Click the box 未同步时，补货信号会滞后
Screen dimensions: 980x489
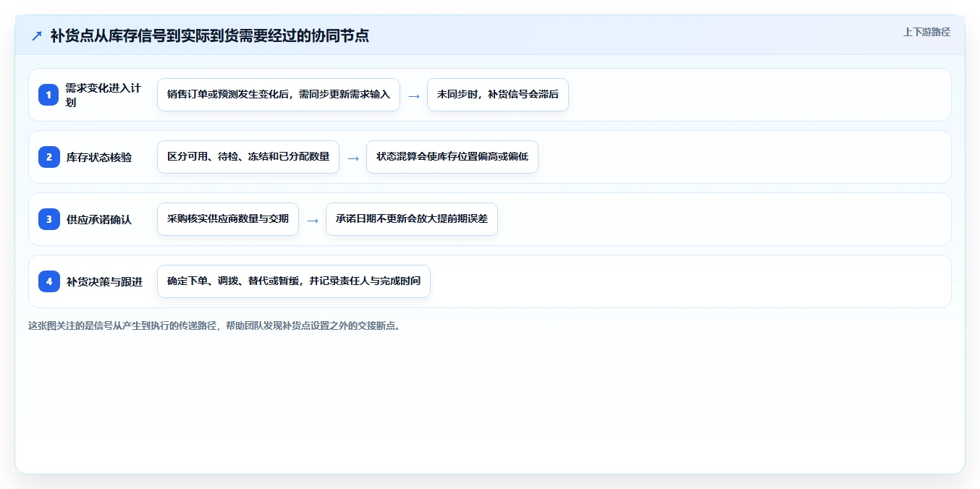[498, 95]
